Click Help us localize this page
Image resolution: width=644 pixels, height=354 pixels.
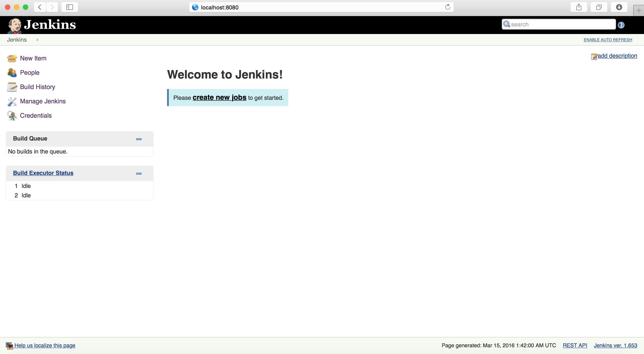(x=45, y=345)
